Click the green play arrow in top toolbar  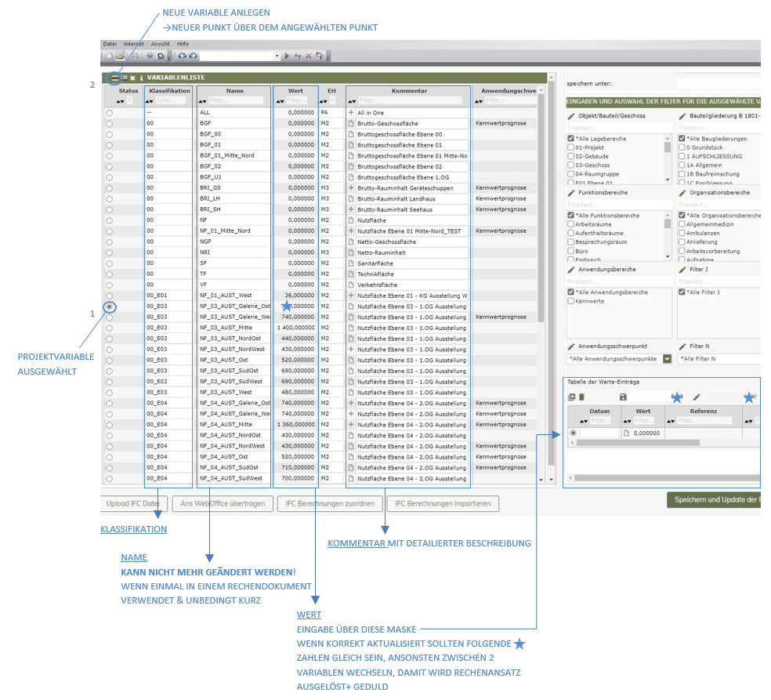pos(287,56)
